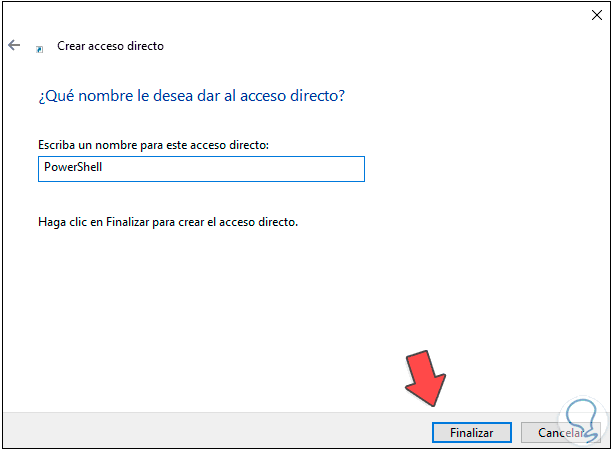Click the gray footer bar left of Finalizar
This screenshot has width=613, height=450.
click(200, 432)
